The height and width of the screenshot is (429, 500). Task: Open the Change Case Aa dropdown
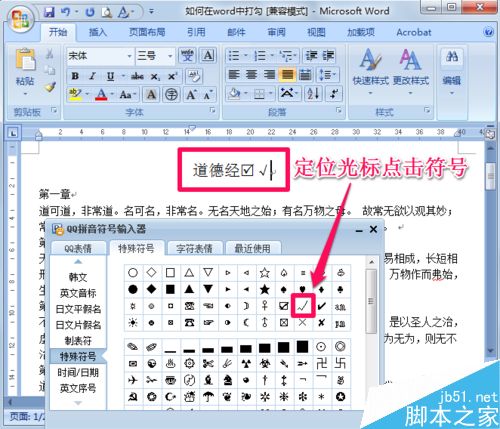[x=128, y=95]
